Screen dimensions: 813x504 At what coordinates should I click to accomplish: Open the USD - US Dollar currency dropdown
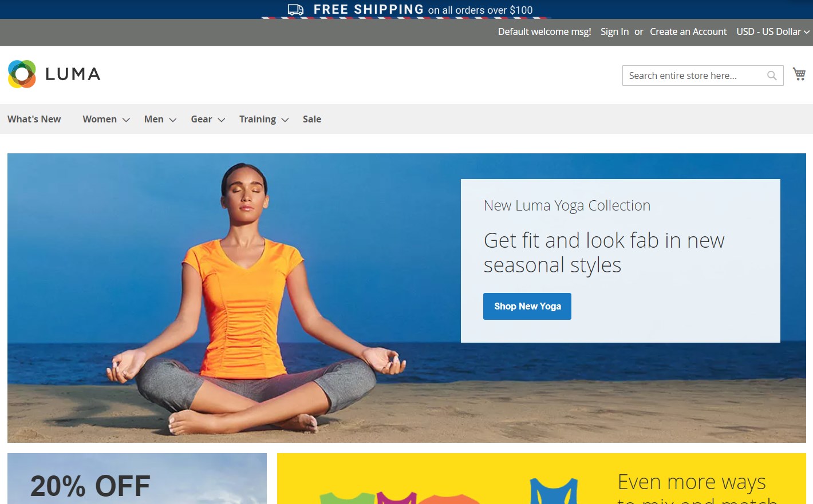[x=772, y=31]
